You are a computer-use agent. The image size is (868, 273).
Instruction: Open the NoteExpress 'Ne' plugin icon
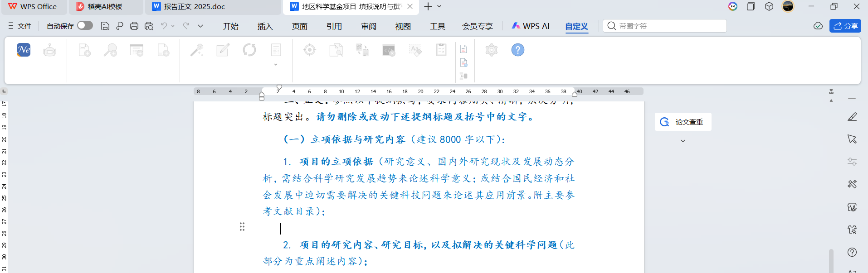tap(24, 50)
